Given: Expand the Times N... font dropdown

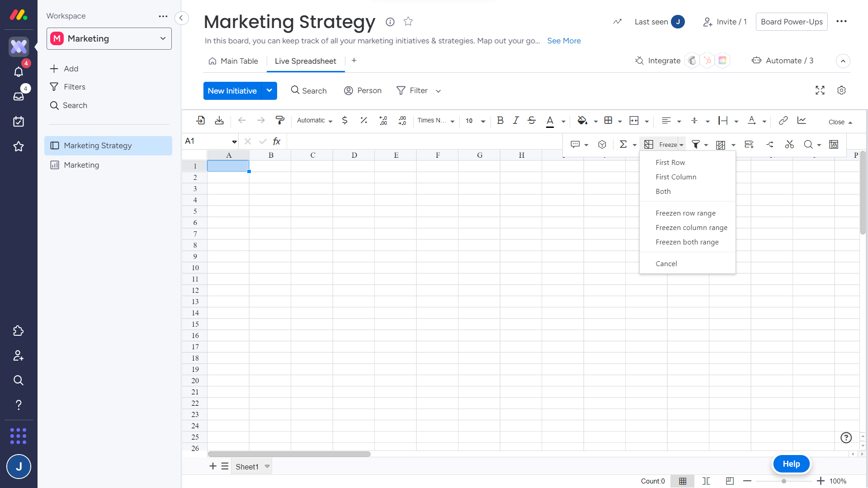Looking at the screenshot, I should click(436, 121).
